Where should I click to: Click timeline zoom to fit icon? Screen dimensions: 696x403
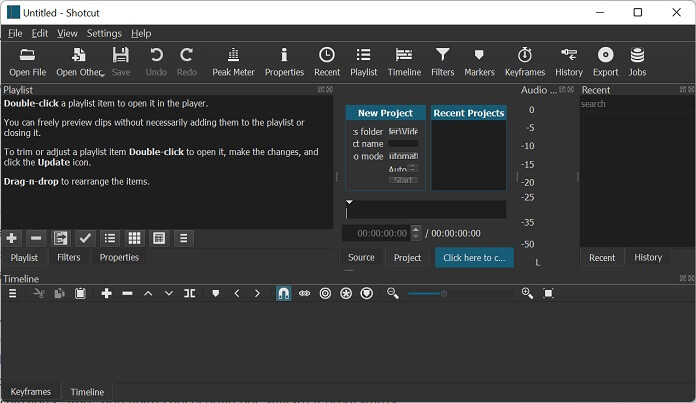[548, 293]
